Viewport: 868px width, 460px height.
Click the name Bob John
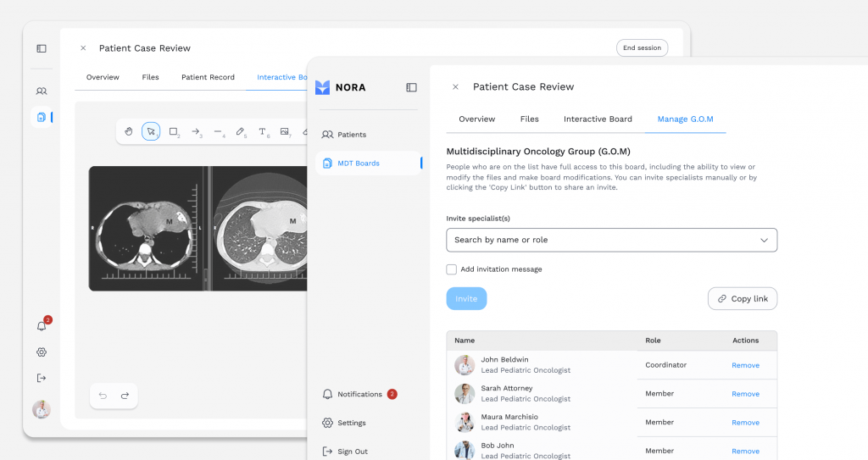point(497,446)
